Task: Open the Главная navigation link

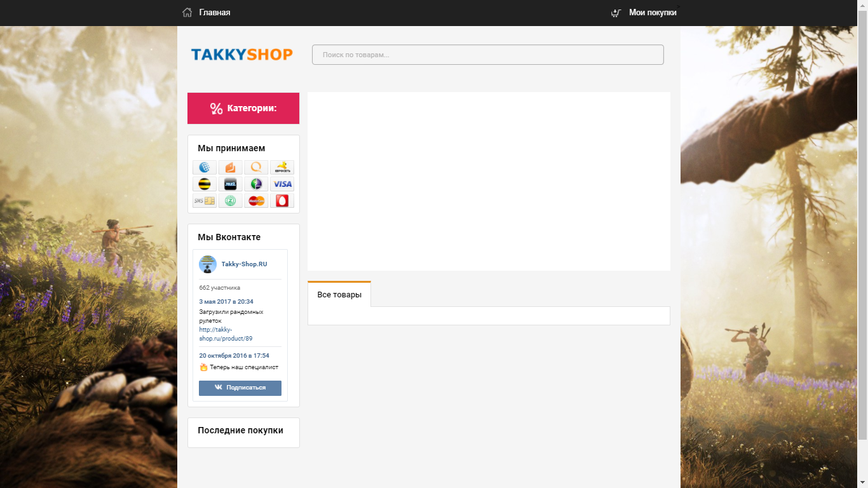Action: click(x=215, y=13)
